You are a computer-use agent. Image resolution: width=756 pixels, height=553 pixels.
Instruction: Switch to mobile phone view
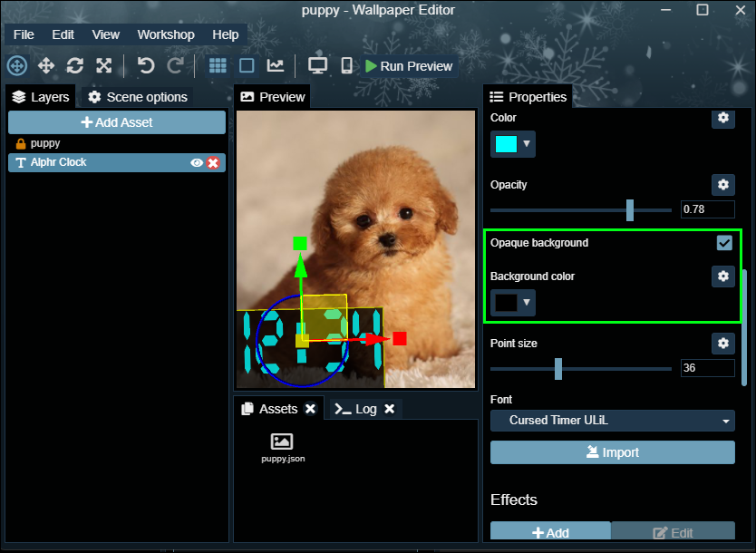pyautogui.click(x=346, y=65)
